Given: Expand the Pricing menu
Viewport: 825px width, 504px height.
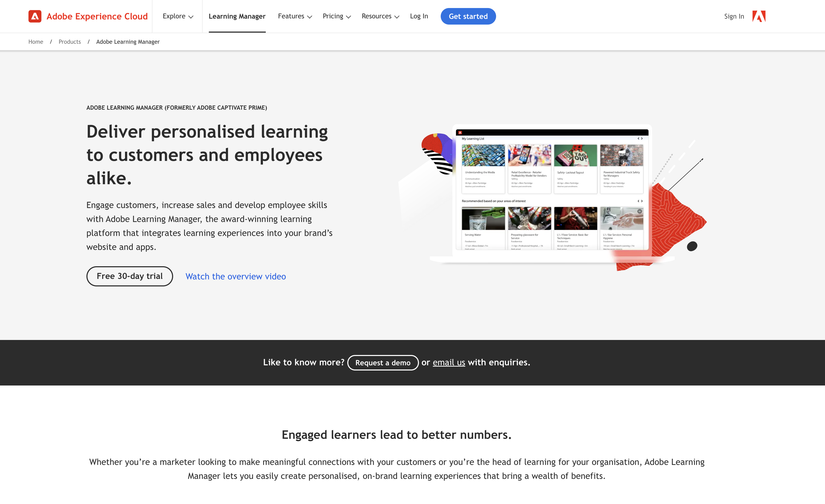Looking at the screenshot, I should (x=336, y=16).
